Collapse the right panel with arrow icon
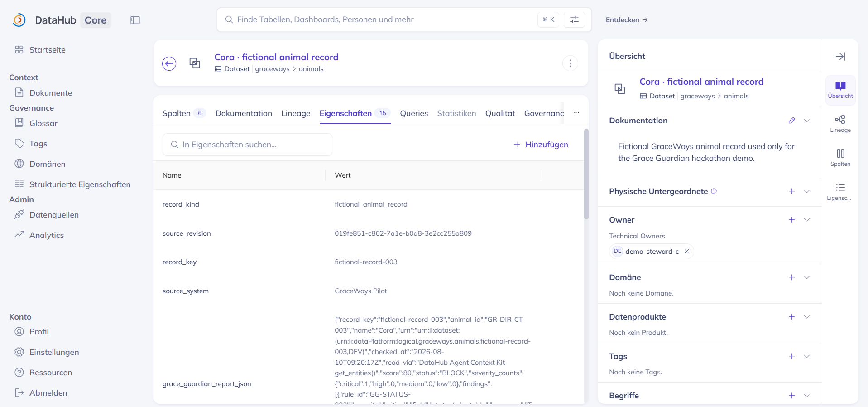 point(840,56)
